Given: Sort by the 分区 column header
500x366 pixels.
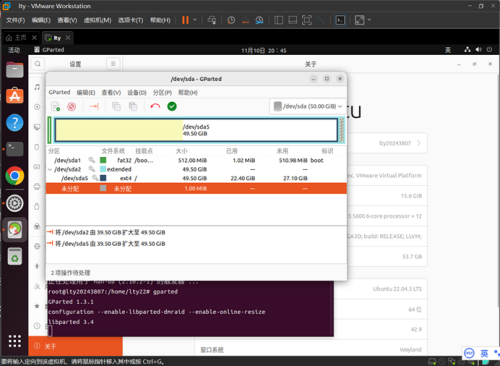Looking at the screenshot, I should click(x=54, y=151).
